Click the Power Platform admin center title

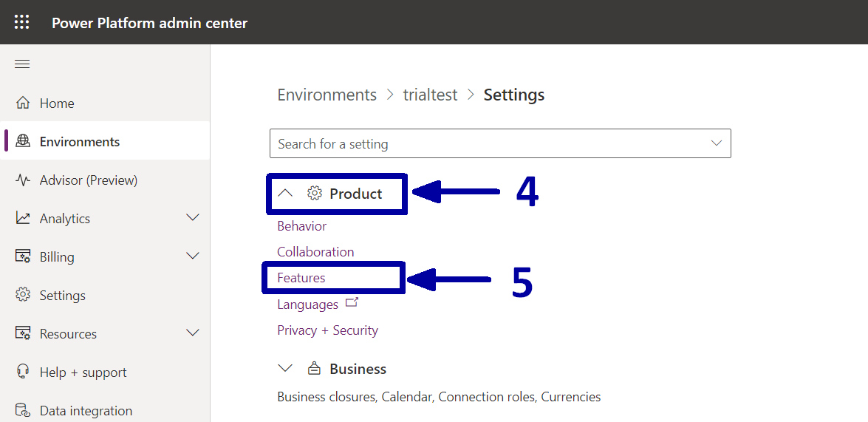pyautogui.click(x=149, y=23)
